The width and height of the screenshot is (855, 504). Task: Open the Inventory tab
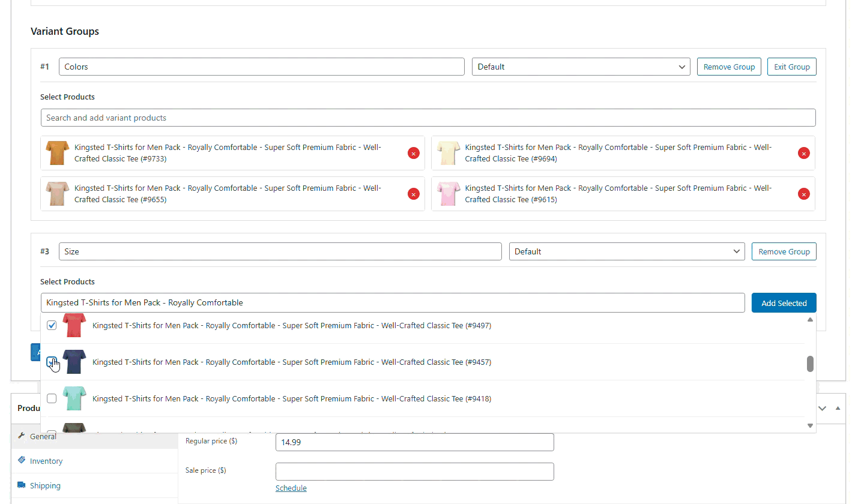click(46, 461)
